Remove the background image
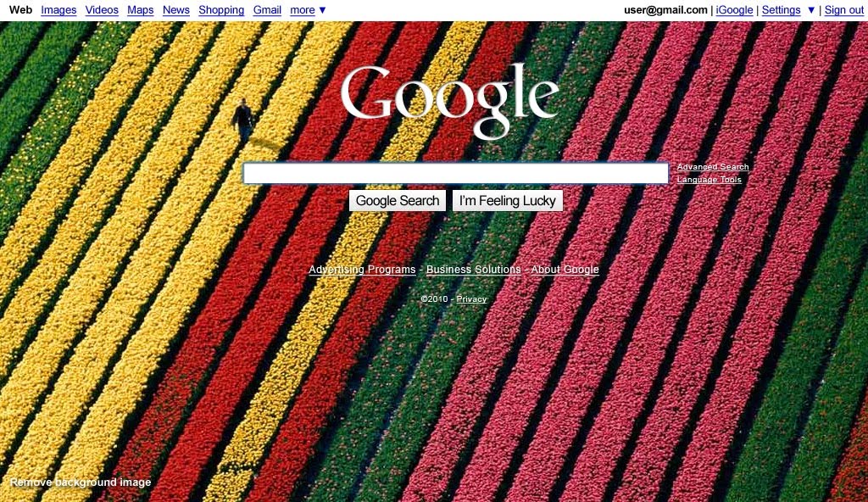Screen dimensions: 868x502 point(81,482)
